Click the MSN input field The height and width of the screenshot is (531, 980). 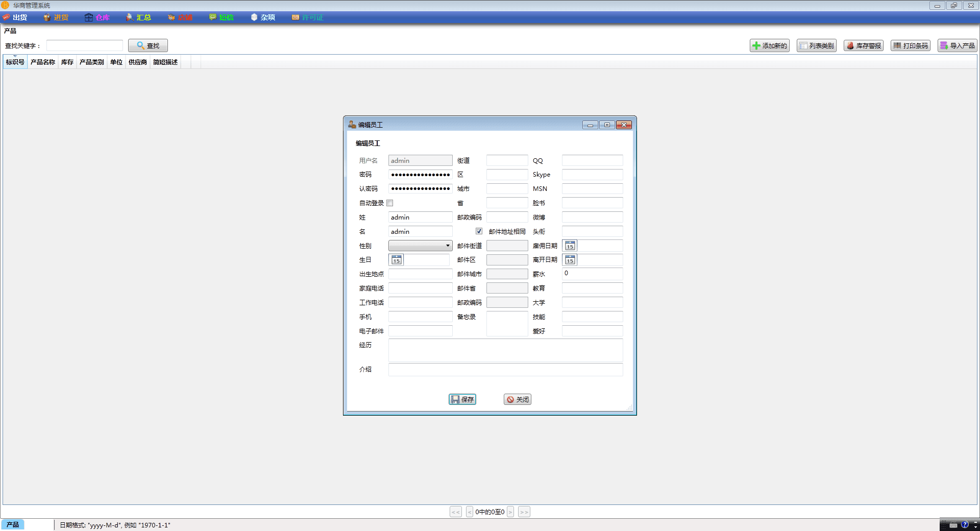pos(593,189)
